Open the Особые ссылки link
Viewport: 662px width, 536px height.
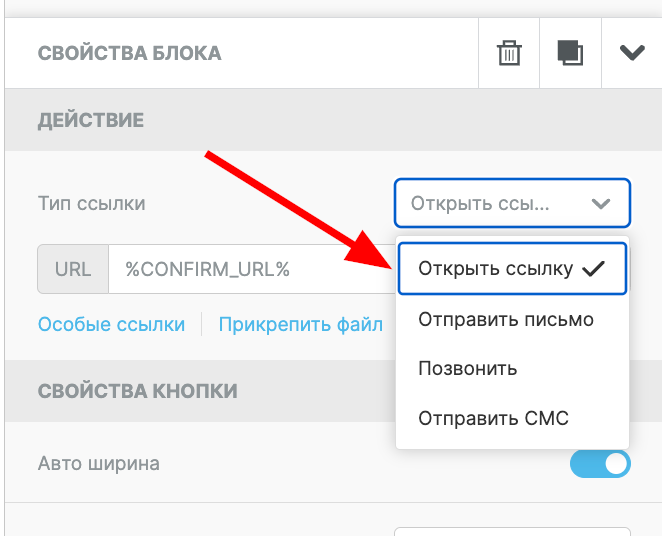click(x=111, y=324)
